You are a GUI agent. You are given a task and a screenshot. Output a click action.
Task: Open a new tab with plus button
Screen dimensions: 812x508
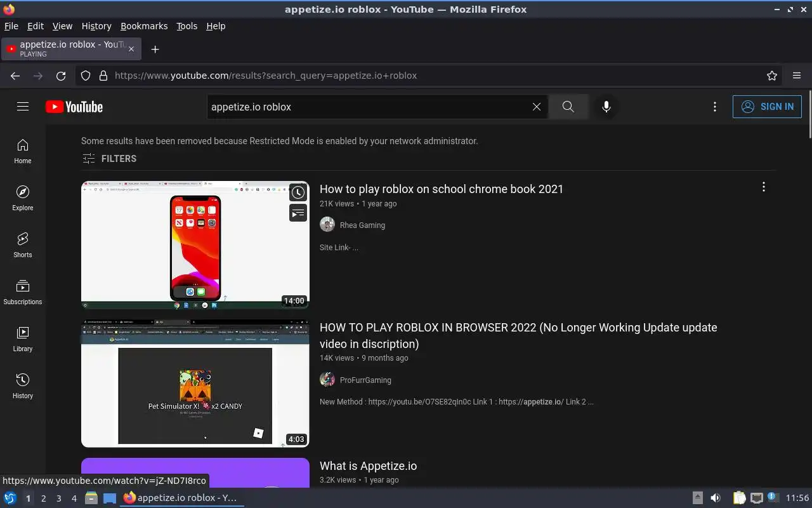click(155, 49)
